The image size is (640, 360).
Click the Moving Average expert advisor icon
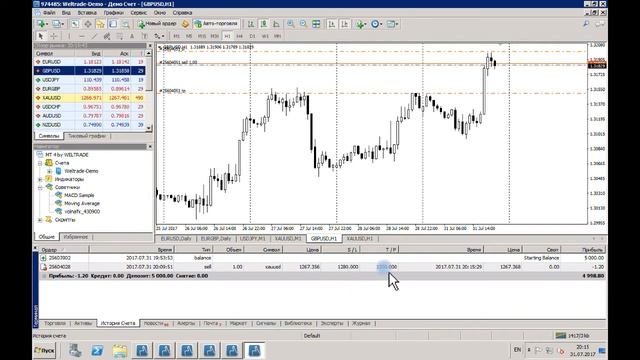pos(58,203)
